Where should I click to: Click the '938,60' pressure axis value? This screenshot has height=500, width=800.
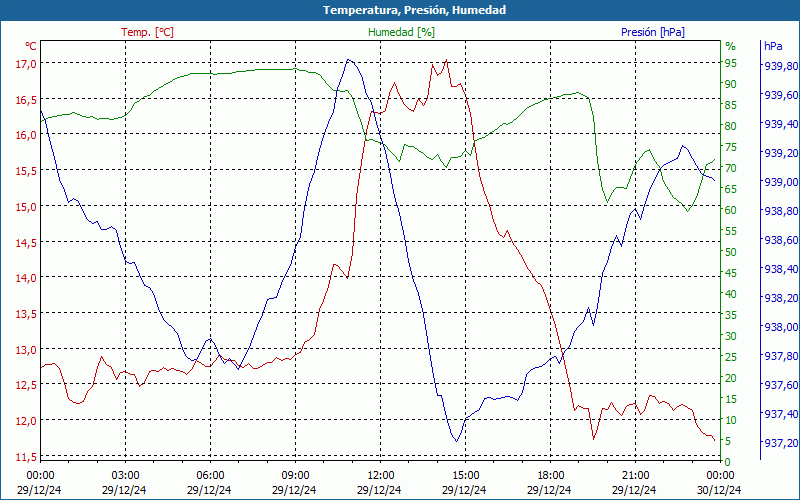click(x=779, y=240)
